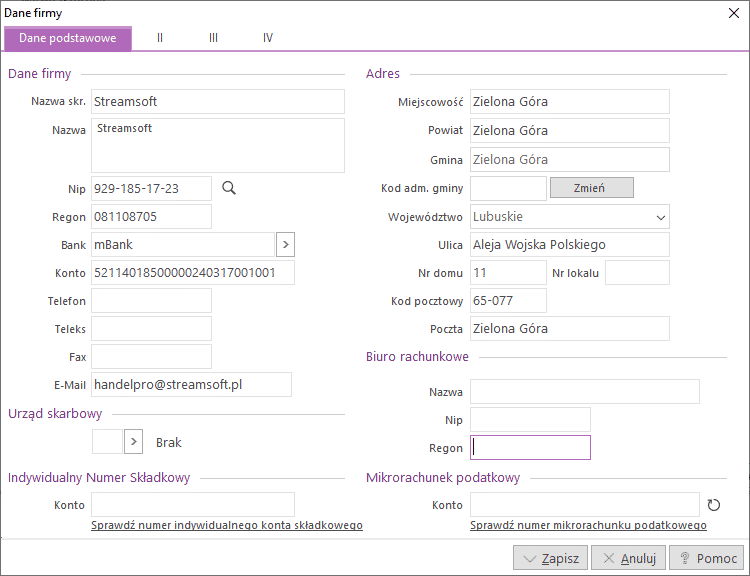Screen dimensions: 750x576
Task: Focus the empty Fax field
Action: coord(151,357)
